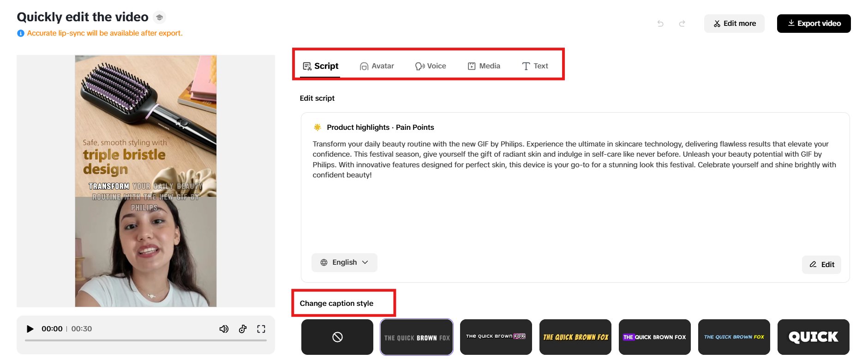Switch to the Avatar tab

(377, 66)
